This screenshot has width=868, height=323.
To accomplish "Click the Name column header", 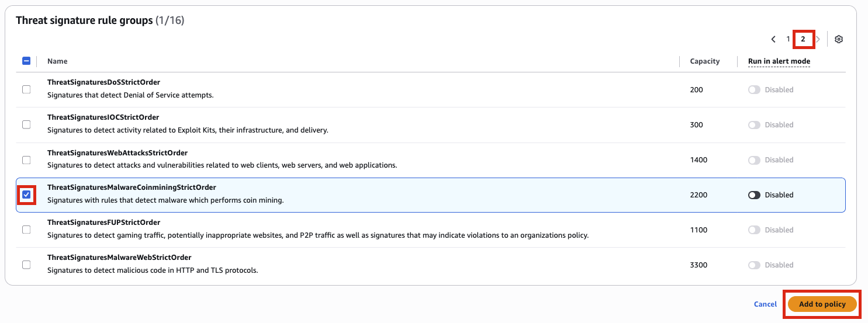I will 57,61.
